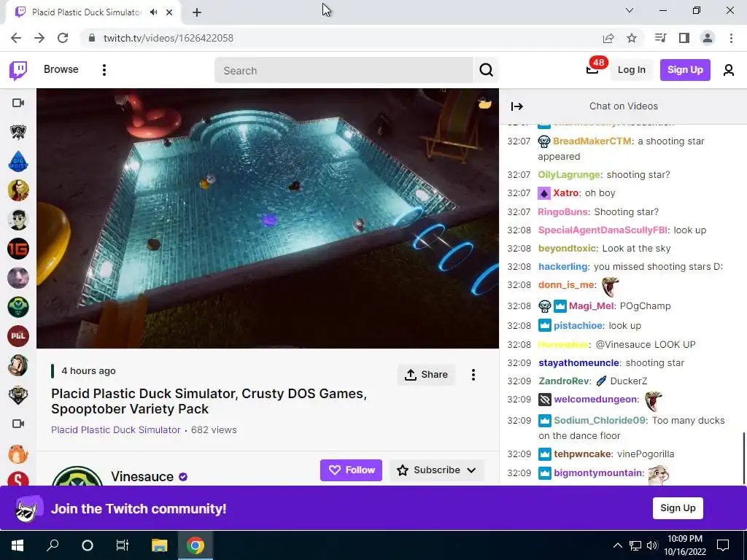Open the user profile icon menu
Viewport: 747px width, 560px height.
[729, 70]
